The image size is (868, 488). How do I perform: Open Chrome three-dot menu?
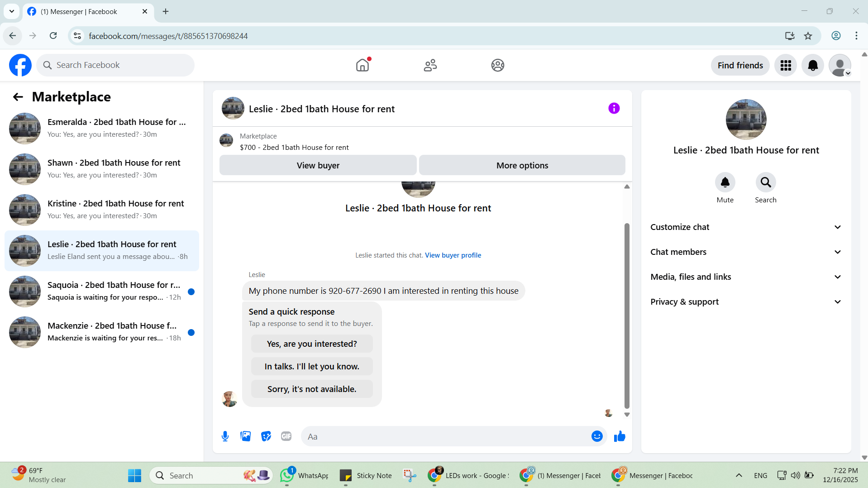point(856,36)
